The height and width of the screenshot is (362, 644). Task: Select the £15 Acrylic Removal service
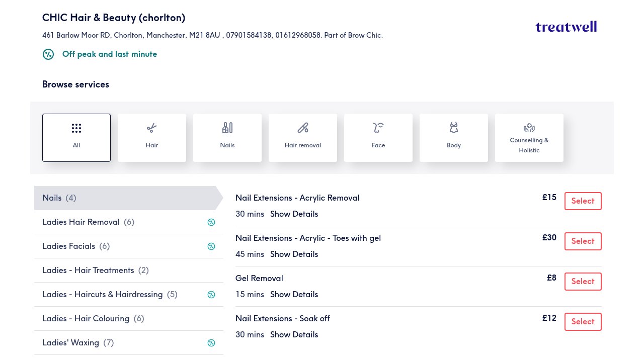click(583, 201)
